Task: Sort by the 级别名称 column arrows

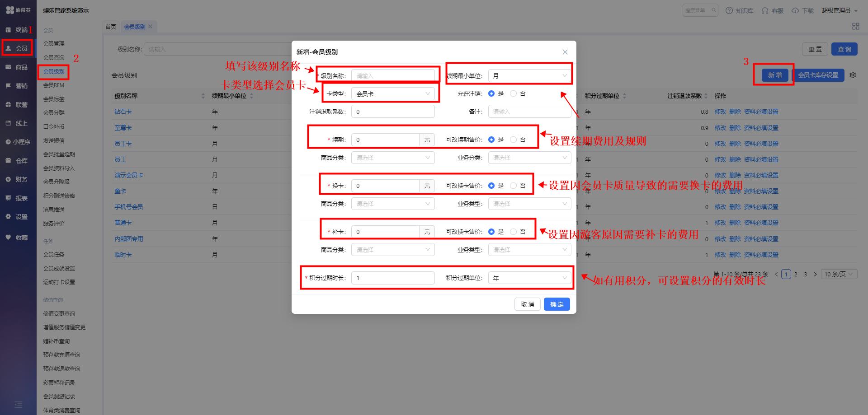Action: pos(203,96)
